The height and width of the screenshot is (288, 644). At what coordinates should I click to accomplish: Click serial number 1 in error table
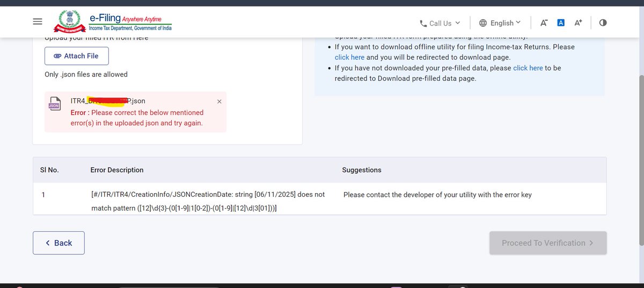43,195
